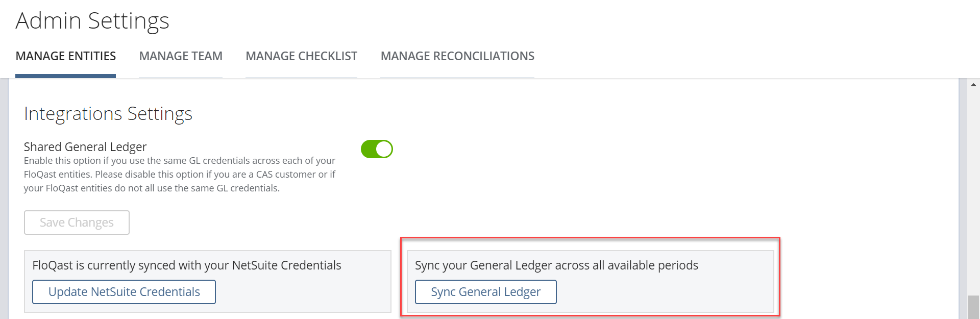The image size is (980, 319).
Task: Click the Shared General Ledger label
Action: point(85,147)
